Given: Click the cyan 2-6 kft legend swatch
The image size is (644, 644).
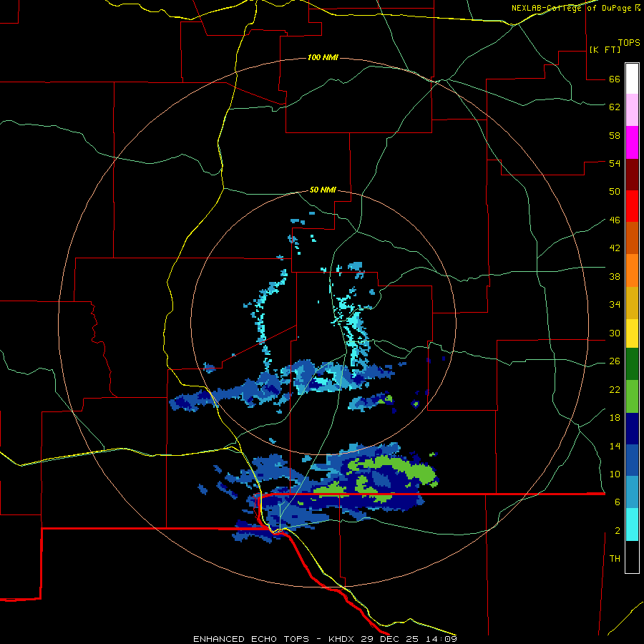Looking at the screenshot, I should point(632,525).
